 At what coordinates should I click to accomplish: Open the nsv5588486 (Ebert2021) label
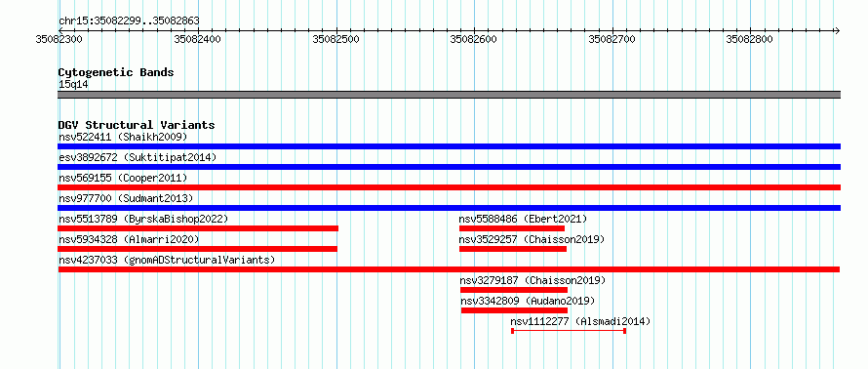point(523,219)
